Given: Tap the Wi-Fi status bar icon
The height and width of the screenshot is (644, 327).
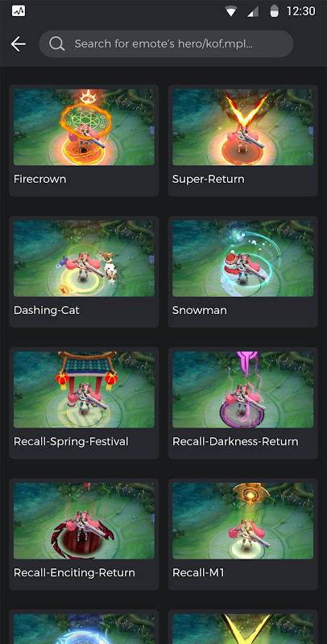Looking at the screenshot, I should point(231,11).
